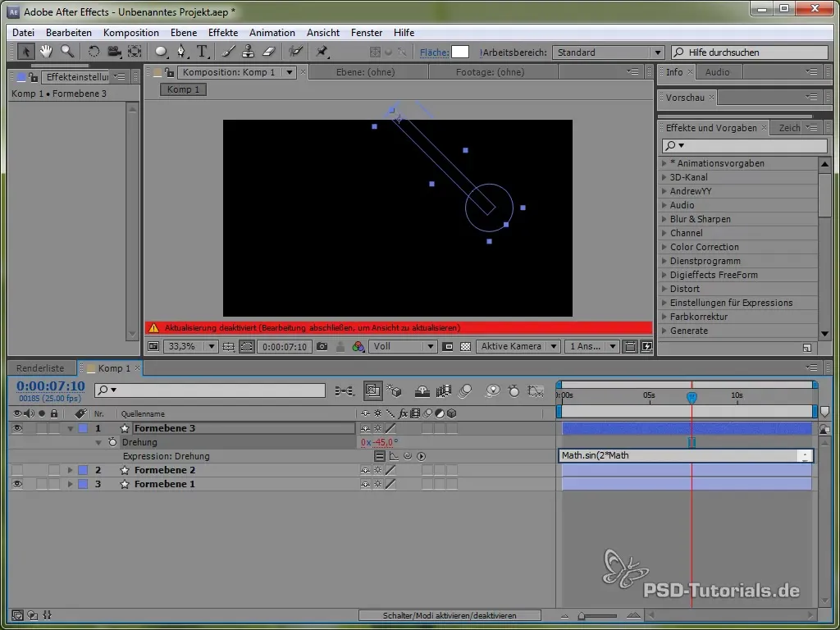The width and height of the screenshot is (840, 630).
Task: Collapse the Formebene 3 layer
Action: pos(71,428)
